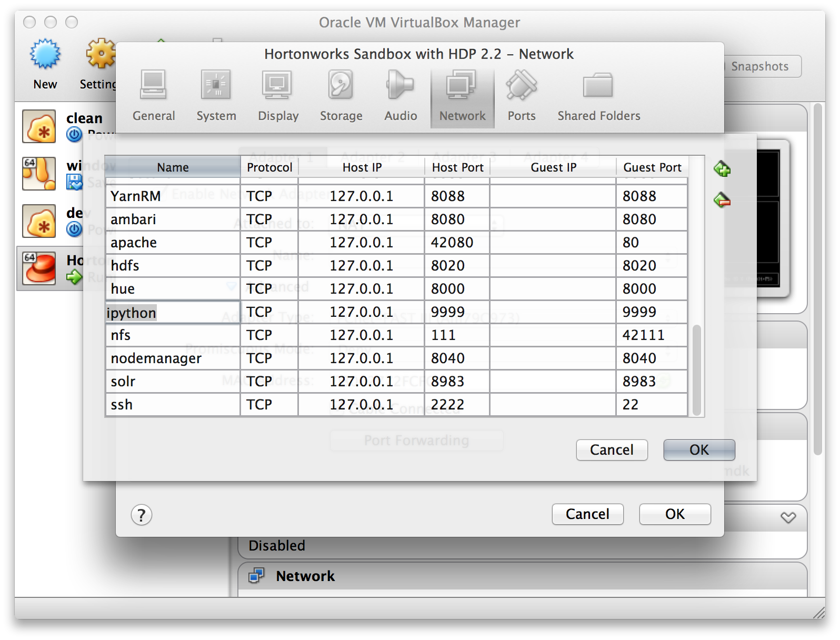This screenshot has height=640, width=840.
Task: Select the windows virtual machine icon
Action: [x=39, y=174]
